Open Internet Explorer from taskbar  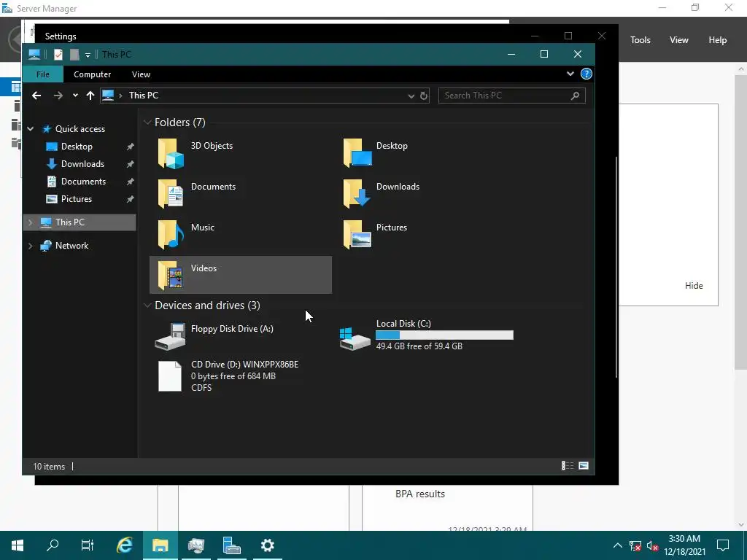(124, 545)
